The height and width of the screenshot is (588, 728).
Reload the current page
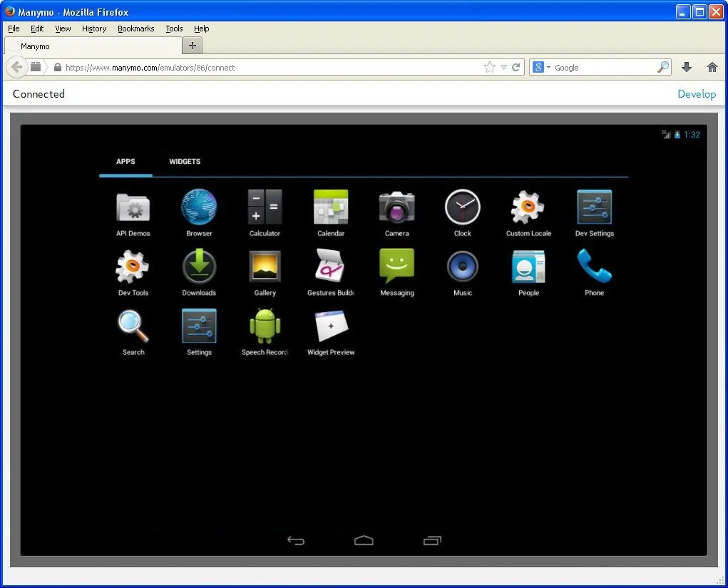[516, 68]
